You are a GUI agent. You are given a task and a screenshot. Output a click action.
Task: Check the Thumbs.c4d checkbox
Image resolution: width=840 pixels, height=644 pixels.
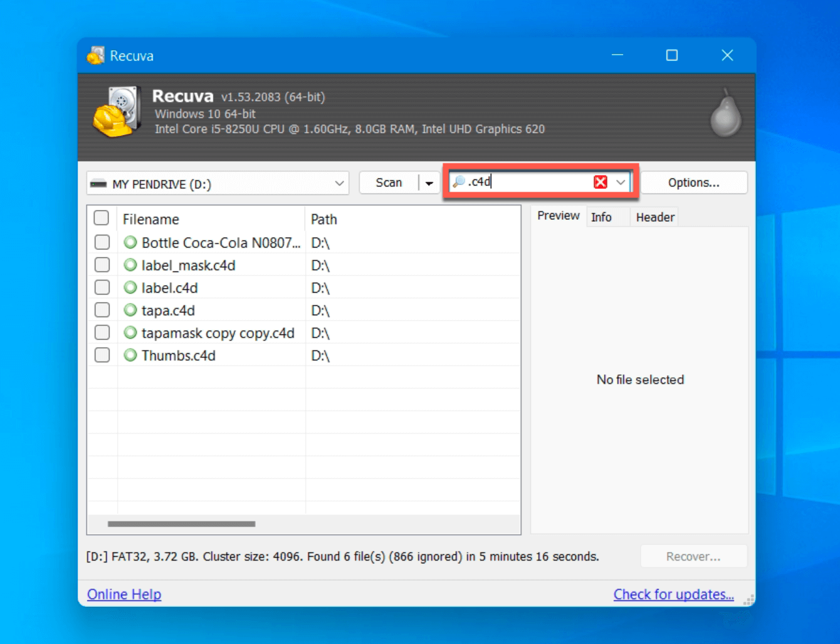pos(102,355)
